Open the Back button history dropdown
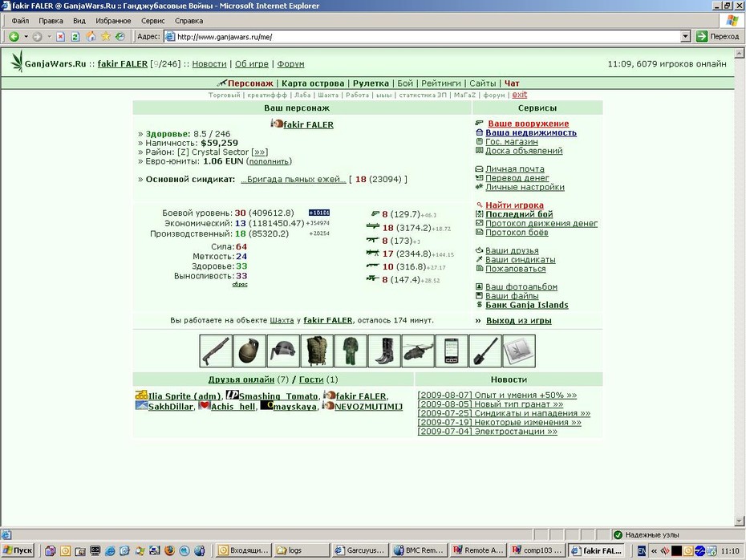The image size is (746, 560). (26, 37)
